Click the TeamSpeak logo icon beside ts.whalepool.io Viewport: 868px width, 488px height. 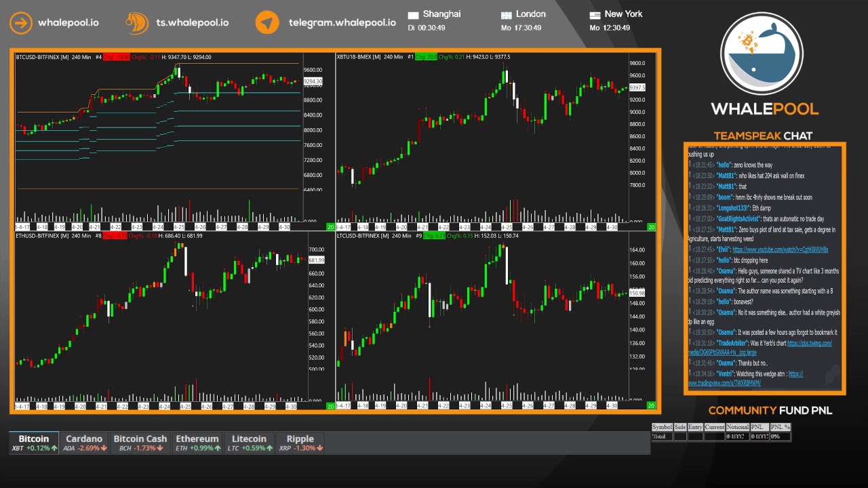click(x=138, y=22)
